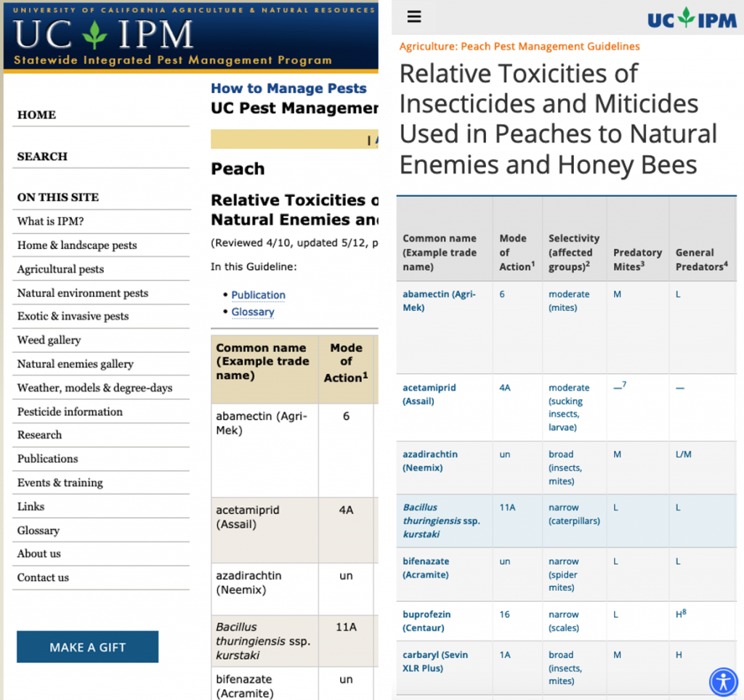This screenshot has width=744, height=700.
Task: Click 'Common name (Example trade name)' header on new page
Action: (x=440, y=252)
